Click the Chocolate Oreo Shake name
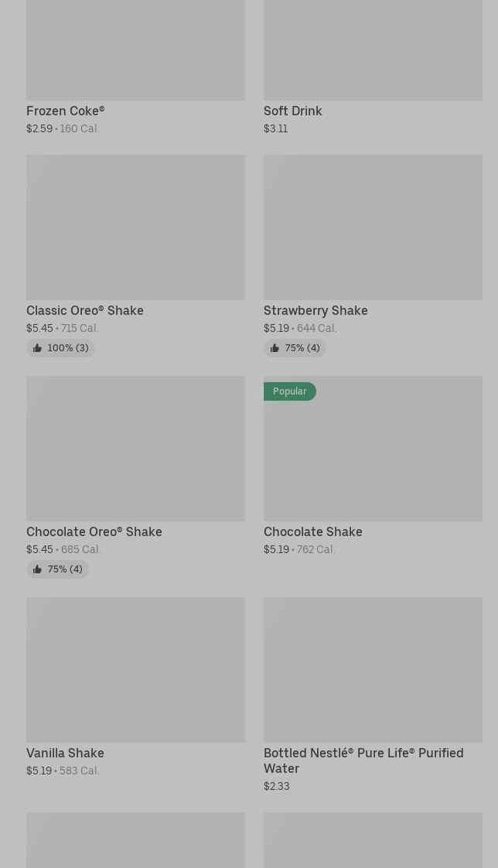 (94, 532)
